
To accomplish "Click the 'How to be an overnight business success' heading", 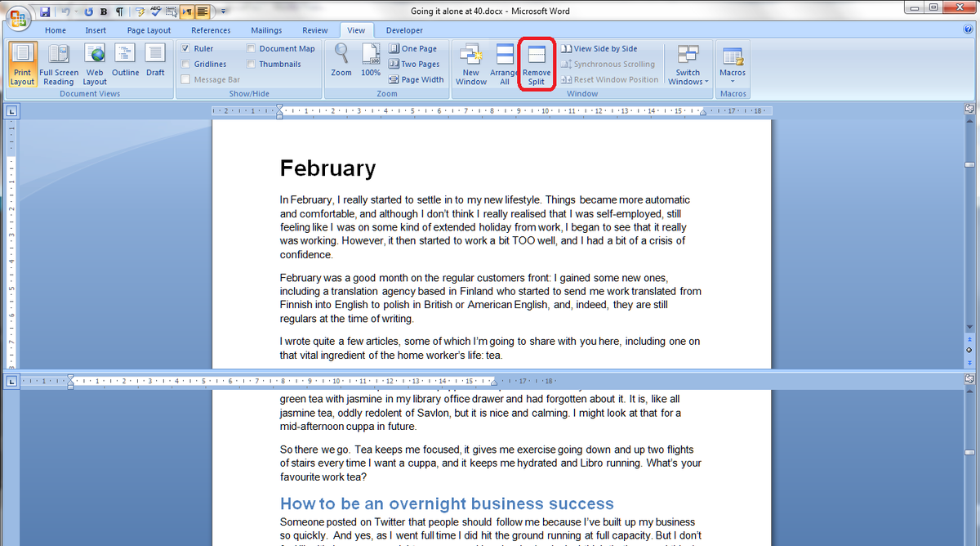I will (x=447, y=503).
